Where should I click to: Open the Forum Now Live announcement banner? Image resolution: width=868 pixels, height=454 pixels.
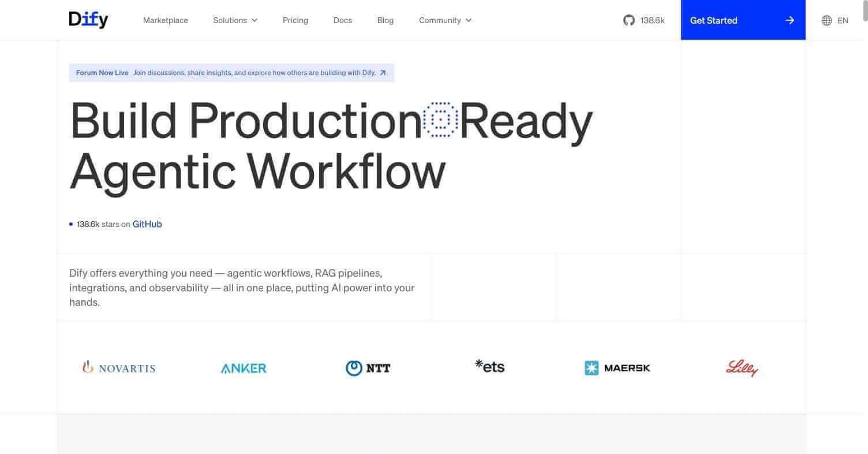231,72
